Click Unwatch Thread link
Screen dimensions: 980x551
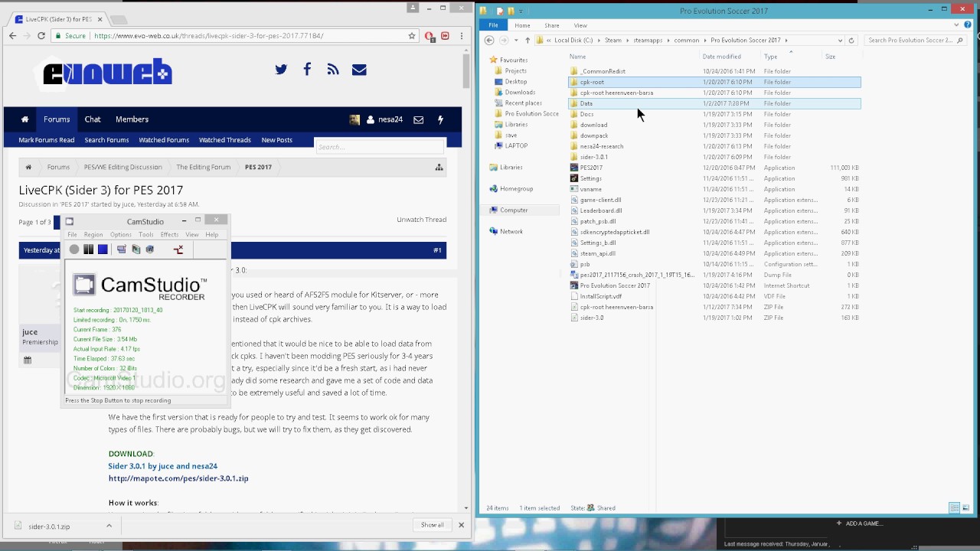click(x=421, y=220)
